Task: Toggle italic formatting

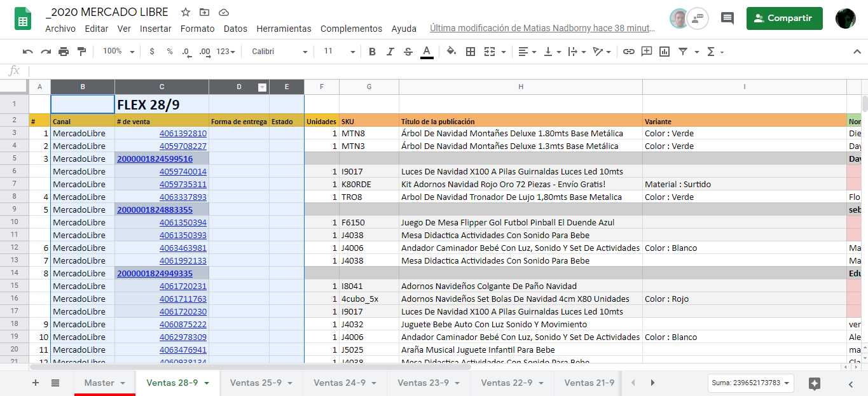Action: tap(390, 52)
